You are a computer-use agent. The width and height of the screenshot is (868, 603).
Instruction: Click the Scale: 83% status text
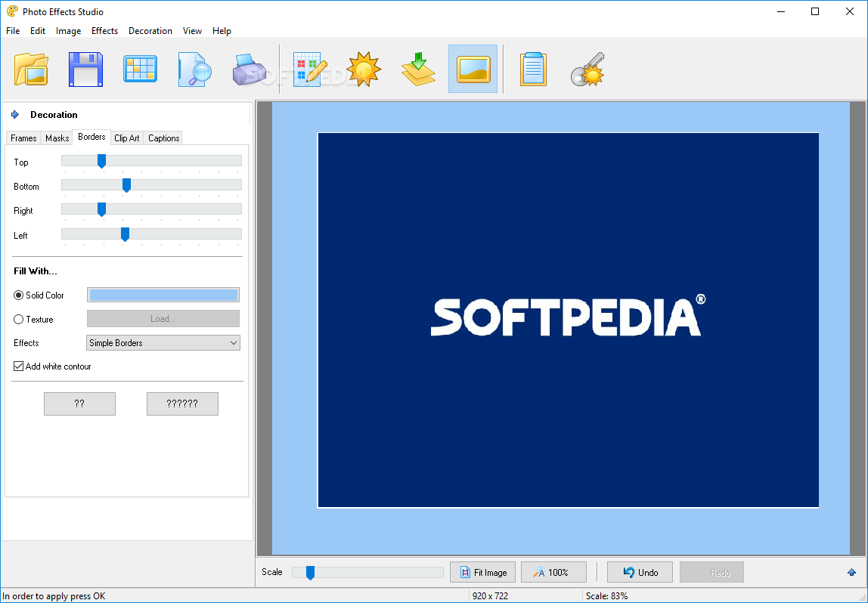coord(606,595)
